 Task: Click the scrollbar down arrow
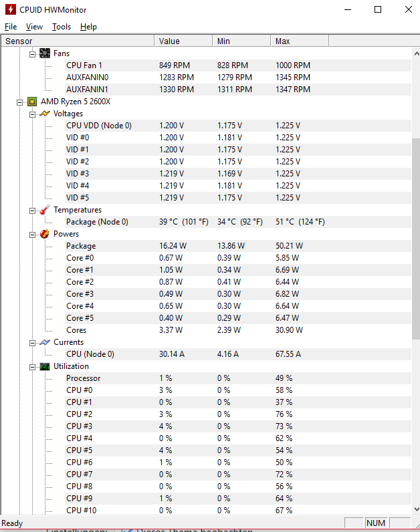coord(416,509)
